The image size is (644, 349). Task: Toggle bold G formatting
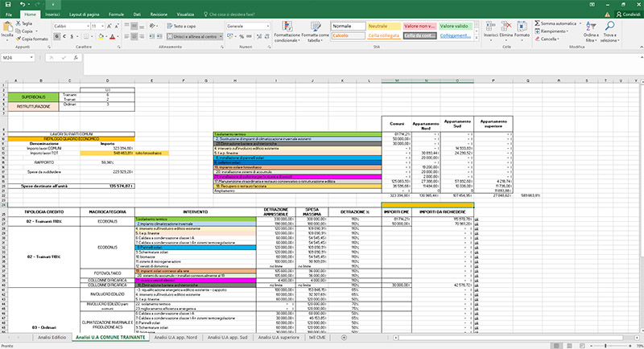click(56, 36)
